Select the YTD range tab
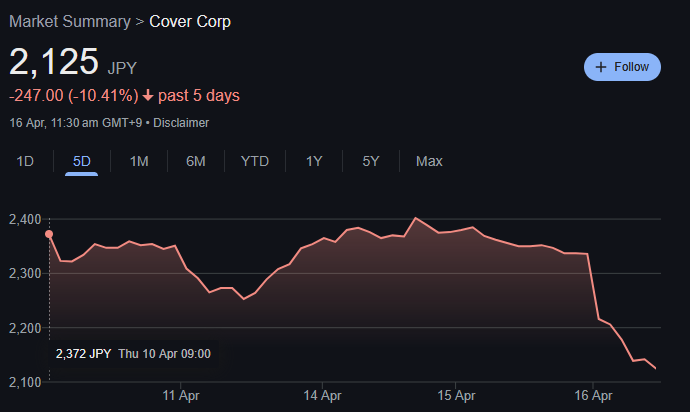Image resolution: width=690 pixels, height=412 pixels. (255, 161)
